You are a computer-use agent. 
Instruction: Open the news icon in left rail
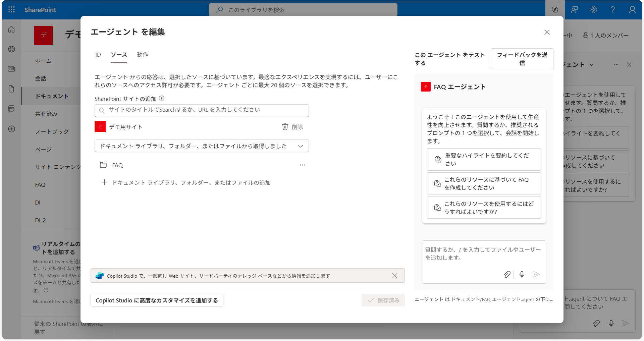click(11, 69)
